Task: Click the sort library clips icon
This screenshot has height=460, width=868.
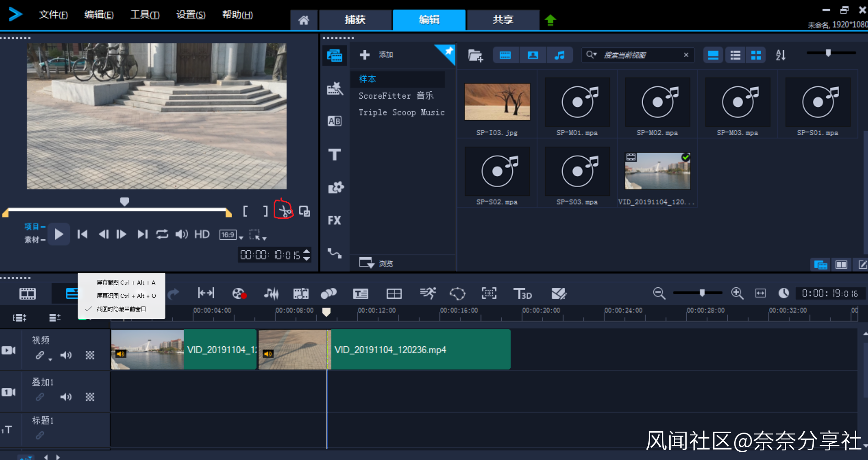Action: 780,55
